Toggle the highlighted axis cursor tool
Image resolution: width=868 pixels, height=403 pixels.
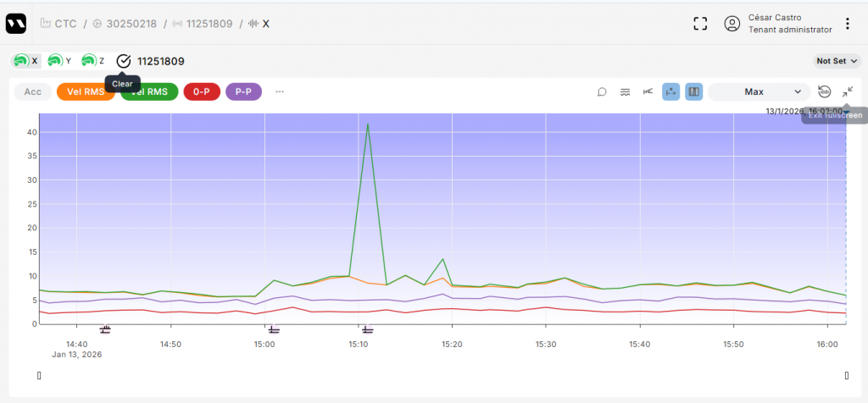[670, 91]
